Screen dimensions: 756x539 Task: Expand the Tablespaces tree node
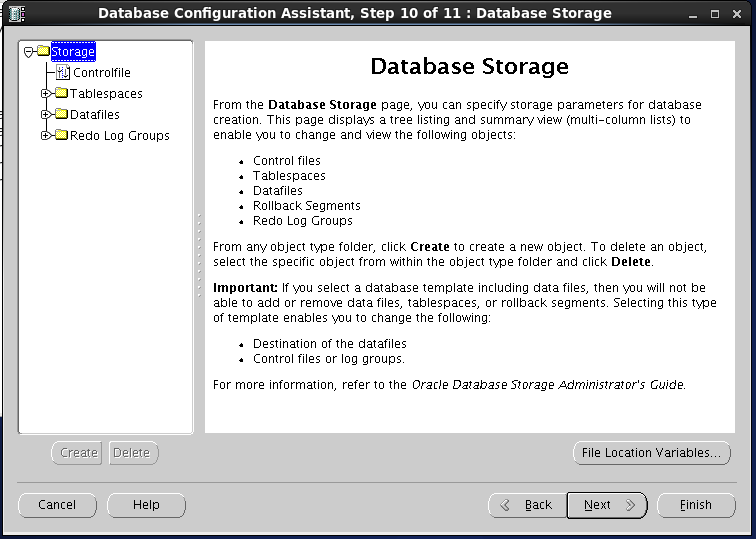[x=46, y=94]
